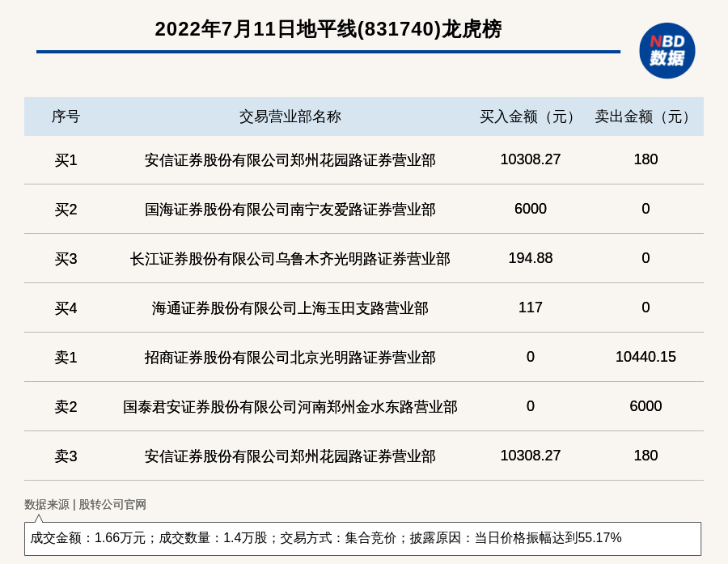Image resolution: width=728 pixels, height=564 pixels.
Task: Select 海通证券股份有限公司上海玉田支路营业部
Action: click(290, 308)
